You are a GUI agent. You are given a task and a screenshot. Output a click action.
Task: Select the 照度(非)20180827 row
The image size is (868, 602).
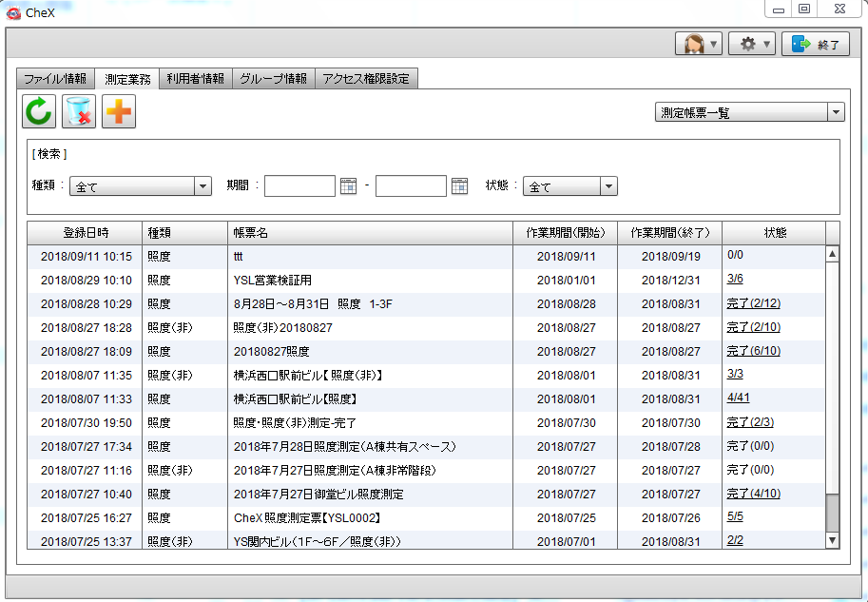(426, 328)
